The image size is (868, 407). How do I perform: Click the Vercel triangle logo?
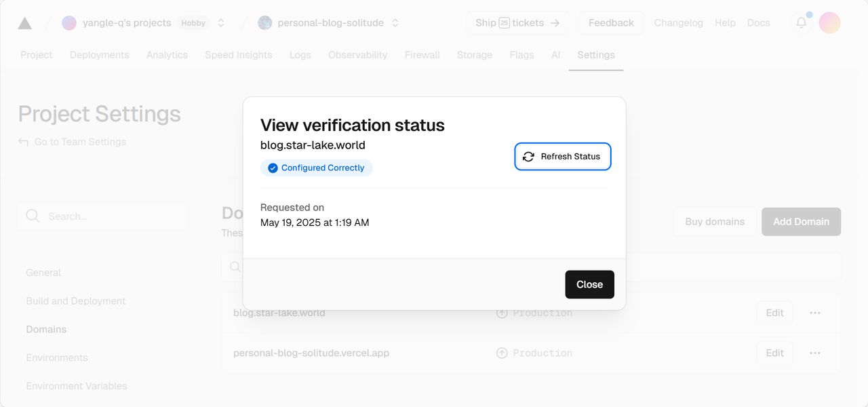click(x=24, y=23)
